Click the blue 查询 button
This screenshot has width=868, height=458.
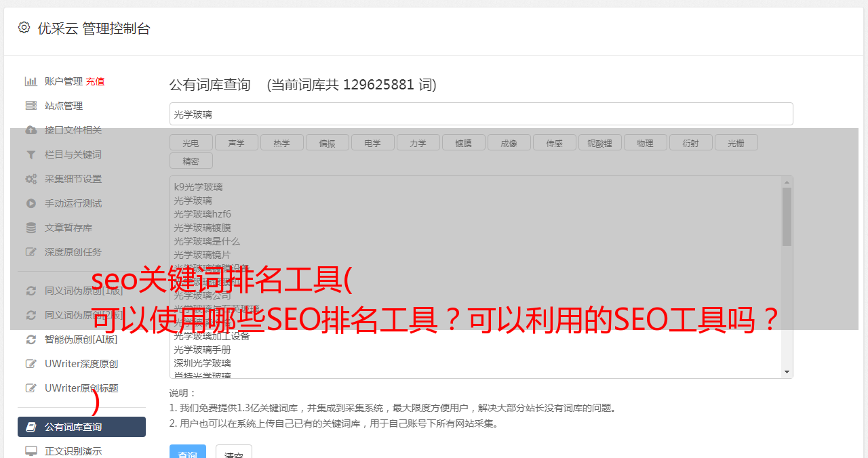[x=187, y=452]
